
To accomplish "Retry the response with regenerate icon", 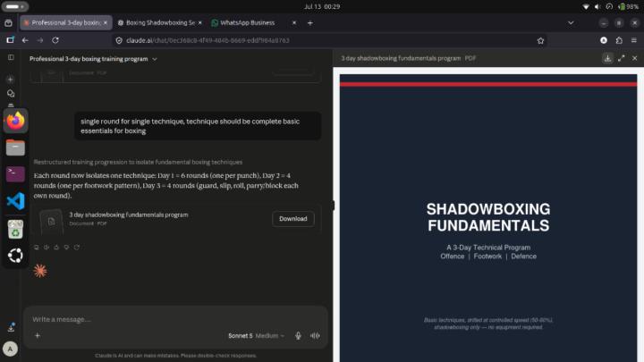I will pyautogui.click(x=77, y=247).
